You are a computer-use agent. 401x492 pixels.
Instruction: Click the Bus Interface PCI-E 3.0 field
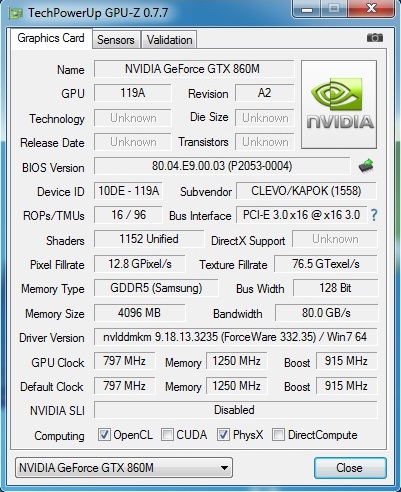[x=301, y=215]
